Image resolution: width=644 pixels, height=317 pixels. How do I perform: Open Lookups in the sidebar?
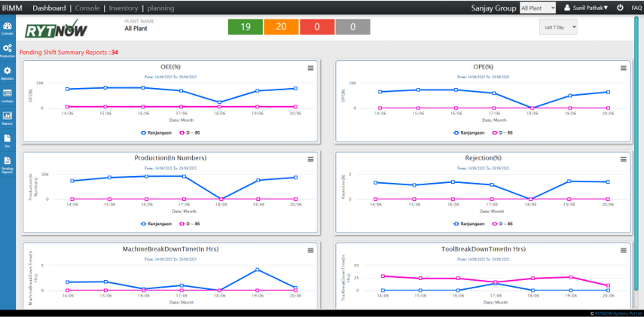point(7,95)
